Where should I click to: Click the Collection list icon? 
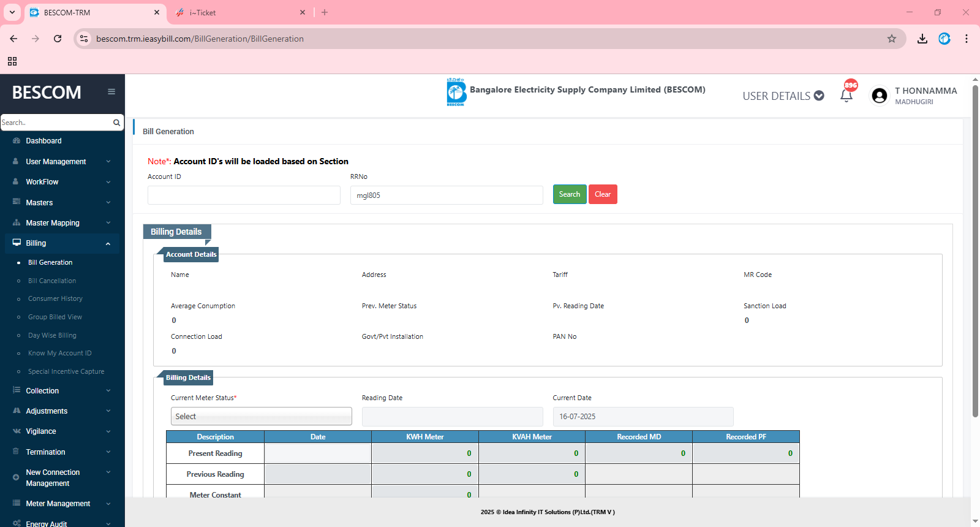click(17, 390)
